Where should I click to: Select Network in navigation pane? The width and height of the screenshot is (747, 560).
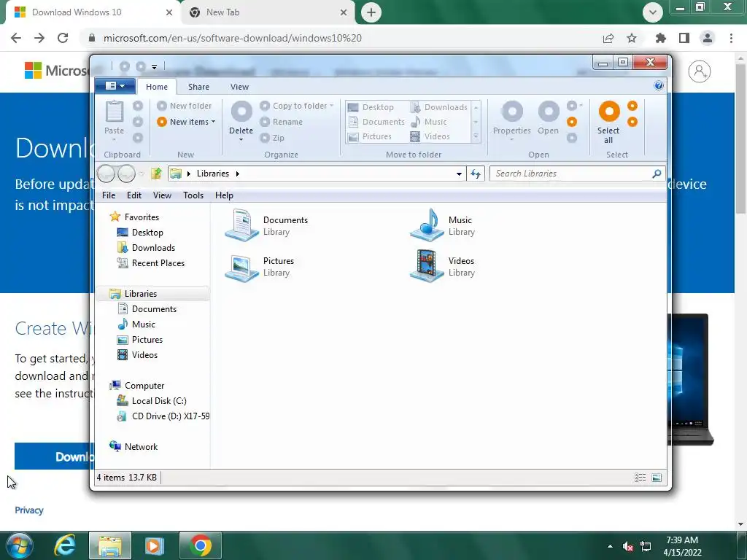[133, 447]
